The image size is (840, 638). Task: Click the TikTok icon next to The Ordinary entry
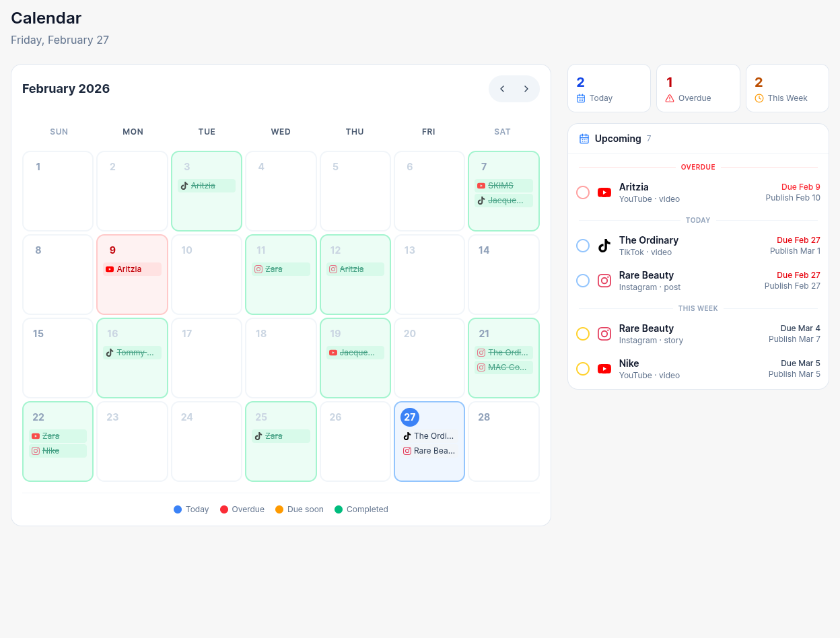(x=604, y=246)
